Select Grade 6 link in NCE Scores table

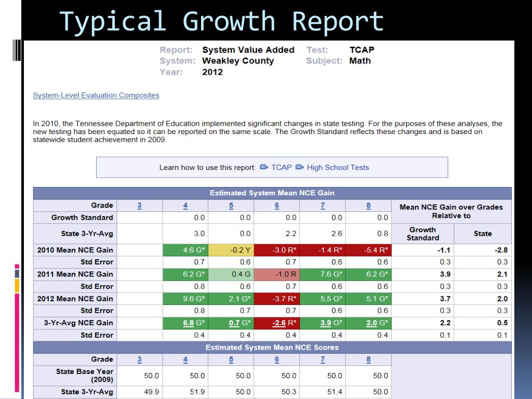277,360
